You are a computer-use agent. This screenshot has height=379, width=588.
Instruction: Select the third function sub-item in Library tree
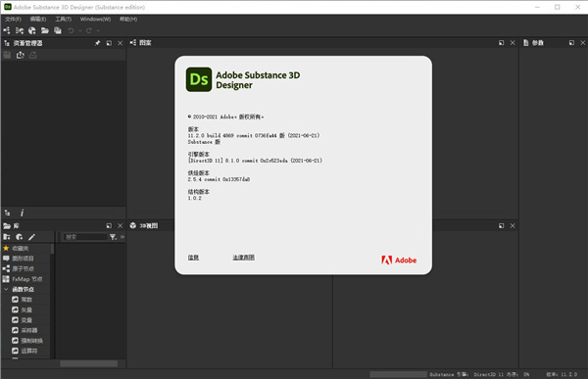click(25, 320)
